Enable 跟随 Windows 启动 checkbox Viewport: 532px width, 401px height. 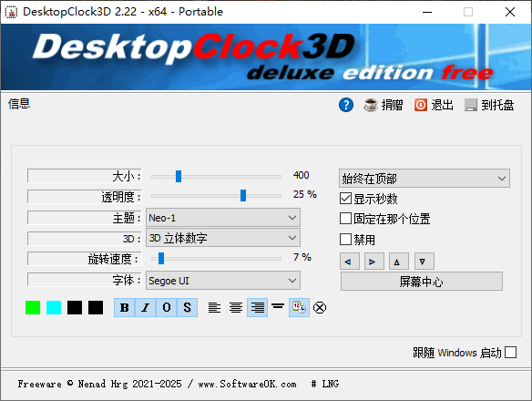[511, 353]
